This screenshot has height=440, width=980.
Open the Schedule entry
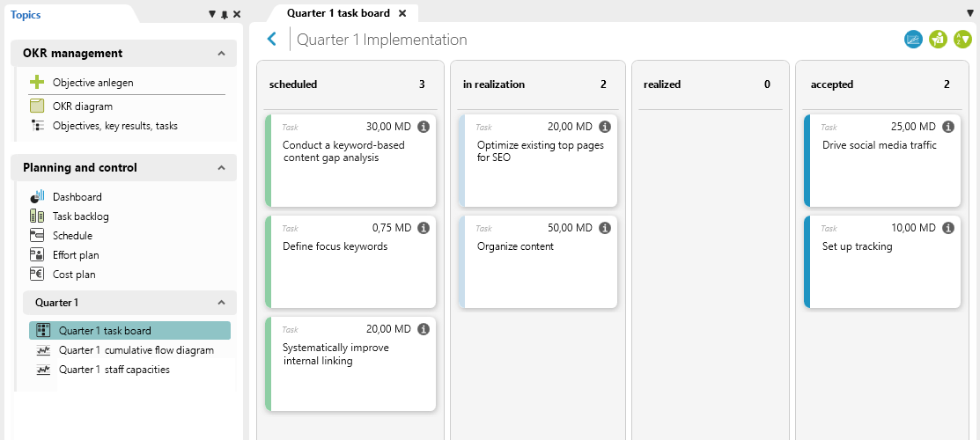(x=72, y=236)
